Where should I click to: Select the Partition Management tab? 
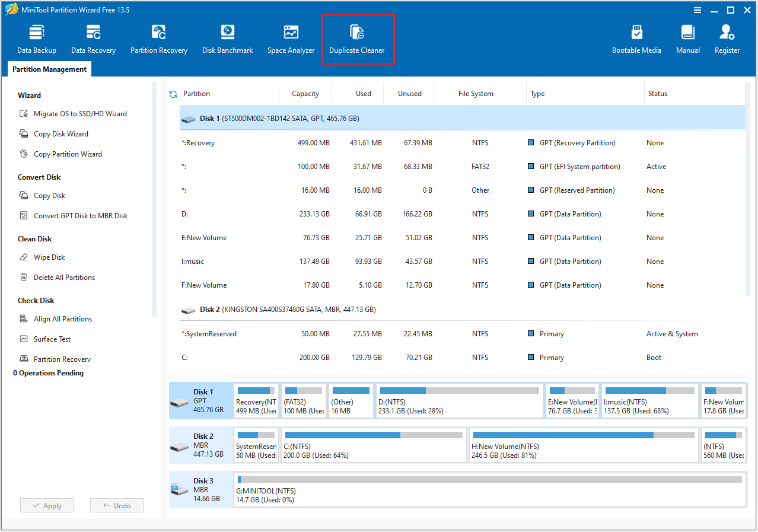pos(49,69)
